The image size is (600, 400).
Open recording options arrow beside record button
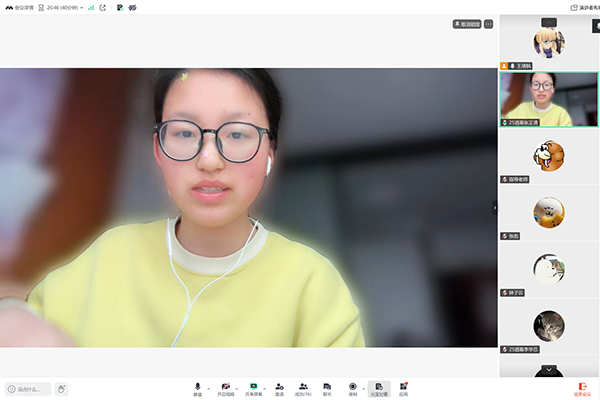[364, 389]
